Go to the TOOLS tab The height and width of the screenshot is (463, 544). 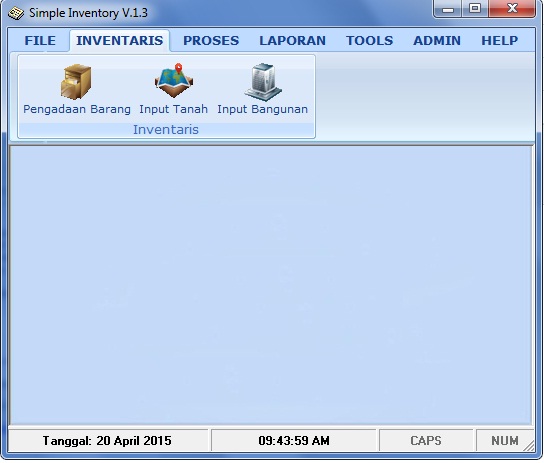tap(369, 41)
